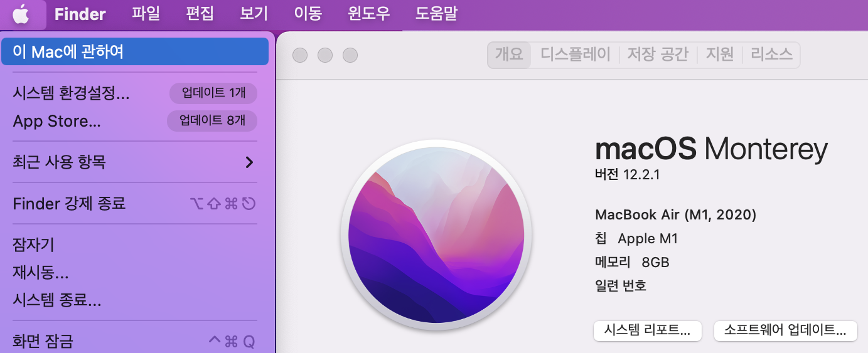
Task: Click the 소프트웨어 업데이트... button
Action: [785, 330]
